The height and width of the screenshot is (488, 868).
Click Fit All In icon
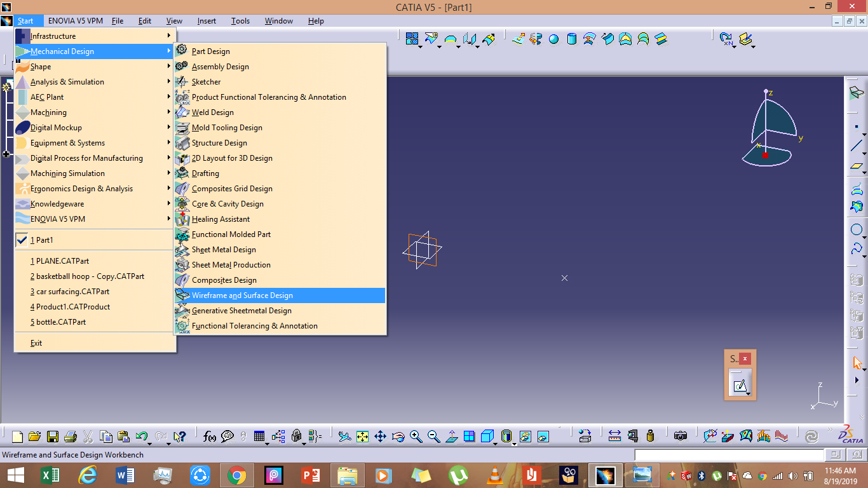click(x=362, y=437)
